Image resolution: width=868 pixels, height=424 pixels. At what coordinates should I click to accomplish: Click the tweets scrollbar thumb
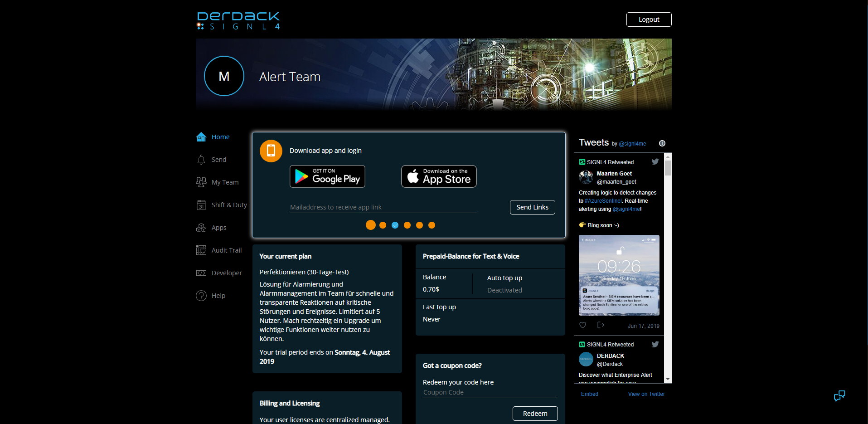coord(668,168)
